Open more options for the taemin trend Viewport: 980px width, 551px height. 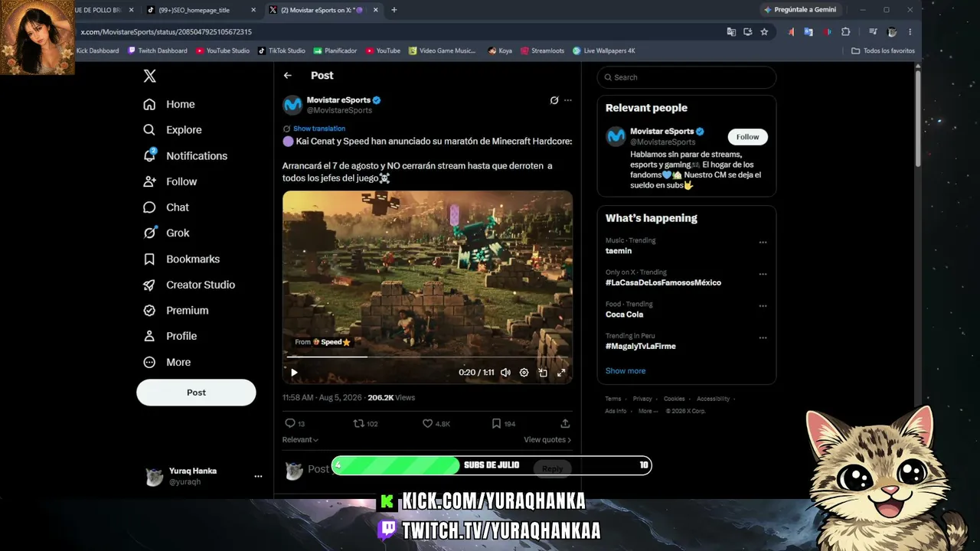[x=763, y=243]
